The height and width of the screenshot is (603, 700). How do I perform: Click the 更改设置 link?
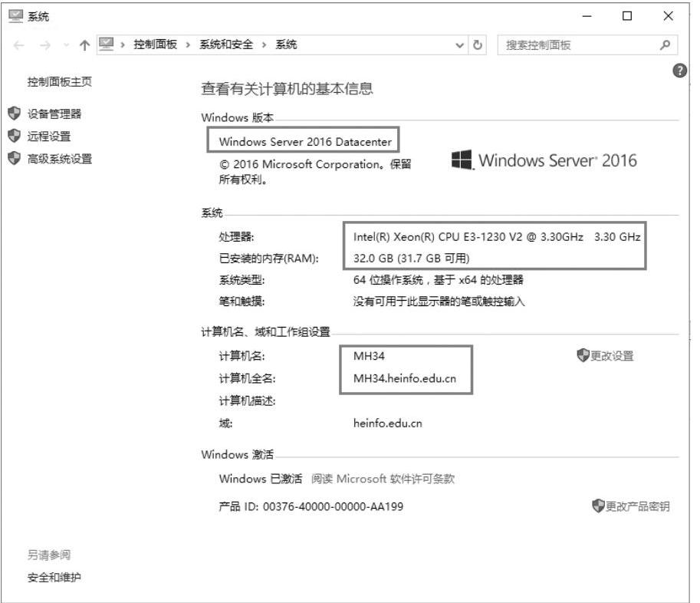click(x=612, y=356)
